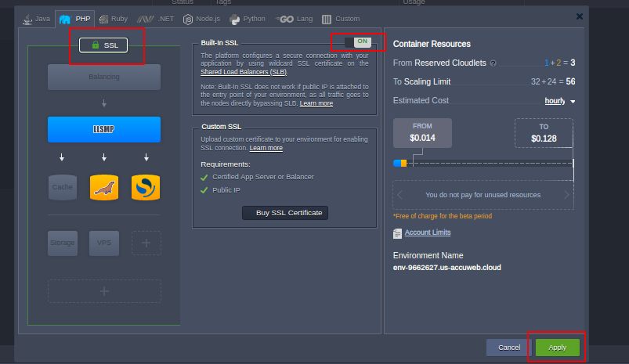
Task: Click the cloudlet cost slider handle
Action: (400, 163)
